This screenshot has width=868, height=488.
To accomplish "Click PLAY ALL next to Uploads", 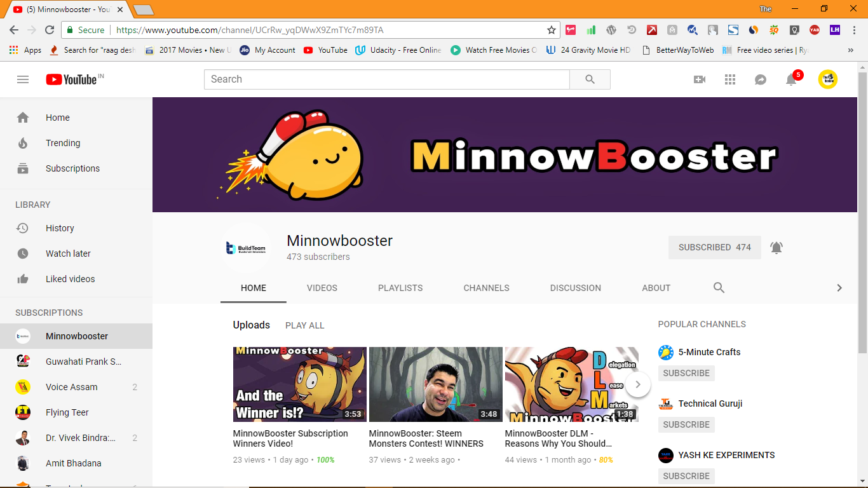I will tap(305, 325).
